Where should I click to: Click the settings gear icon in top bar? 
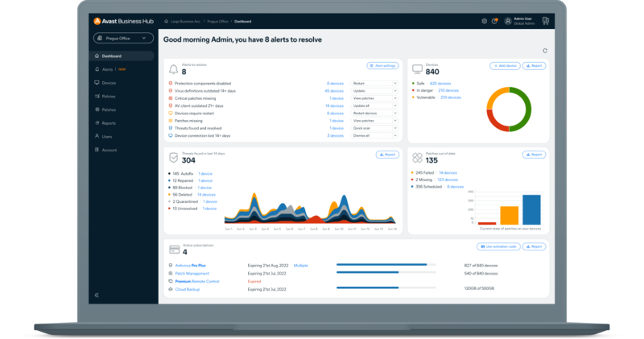(x=484, y=21)
